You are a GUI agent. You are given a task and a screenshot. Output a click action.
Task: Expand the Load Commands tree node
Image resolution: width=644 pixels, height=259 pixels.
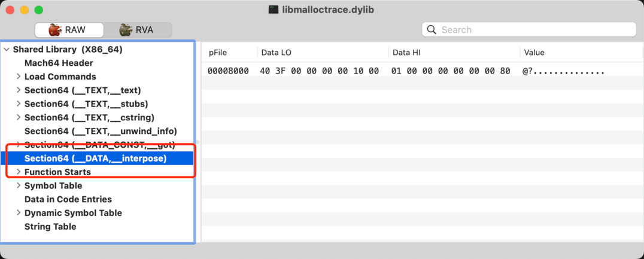[x=19, y=77]
